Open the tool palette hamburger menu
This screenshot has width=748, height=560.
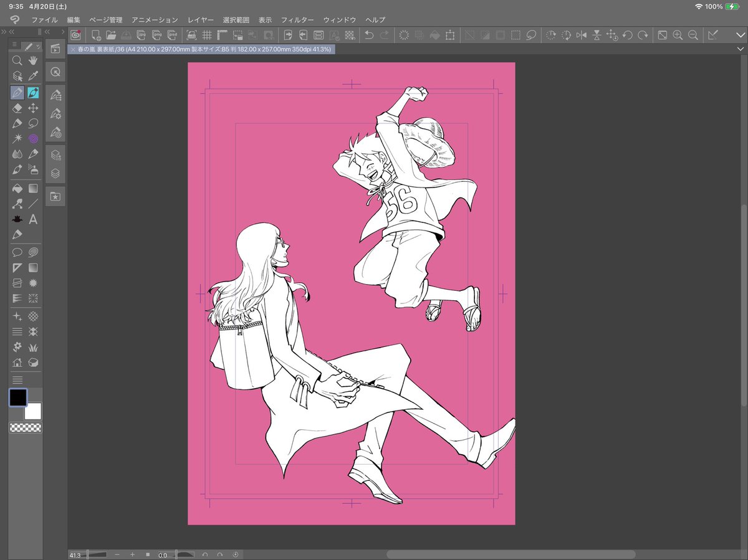(14, 45)
